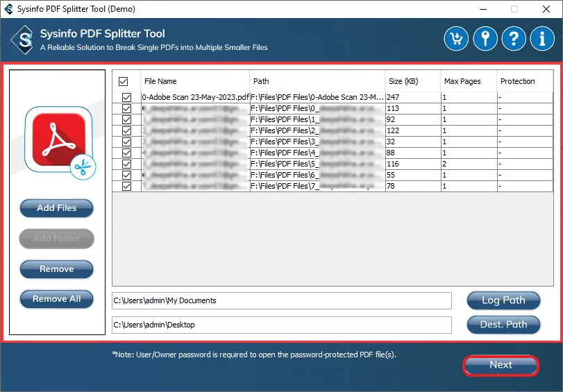Uncheck the file with size 116 KB
Image resolution: width=563 pixels, height=392 pixels.
pyautogui.click(x=126, y=164)
